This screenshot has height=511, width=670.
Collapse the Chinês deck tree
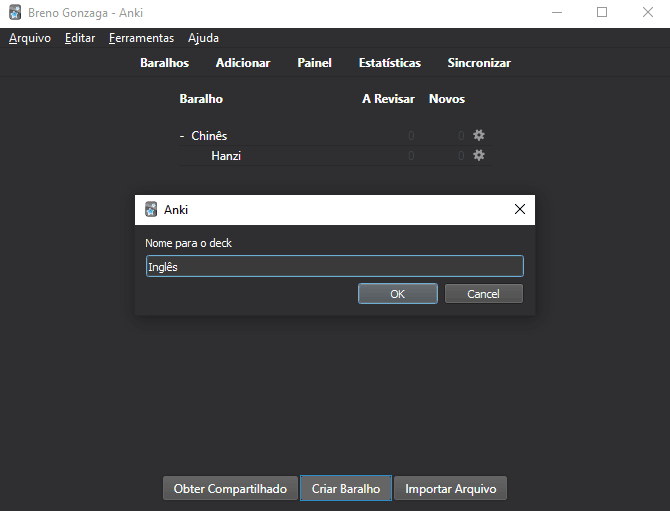click(x=182, y=136)
